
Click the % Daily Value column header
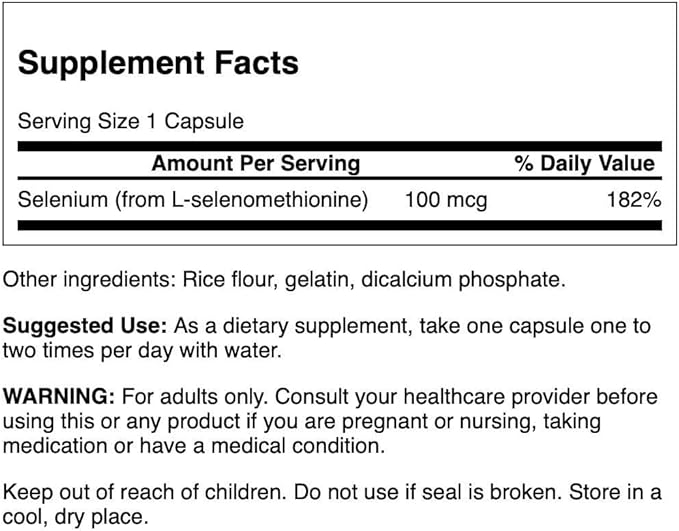point(585,164)
